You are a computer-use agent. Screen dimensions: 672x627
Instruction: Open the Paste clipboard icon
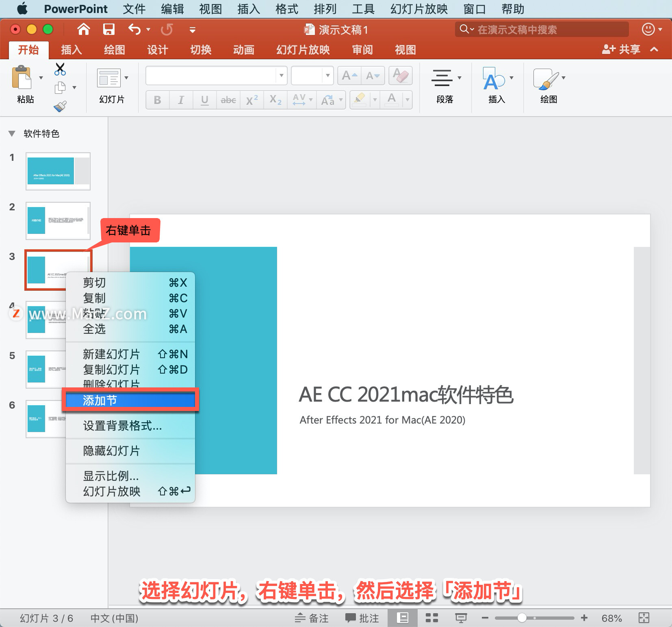click(22, 77)
